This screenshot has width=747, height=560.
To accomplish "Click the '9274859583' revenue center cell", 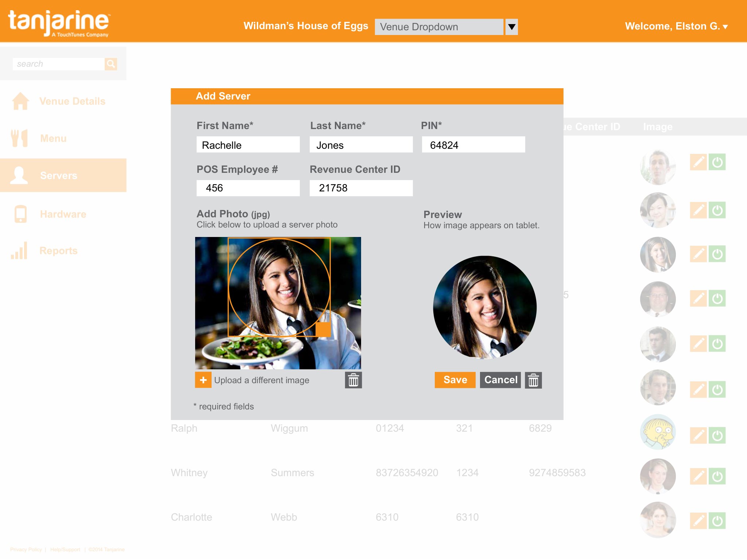I will point(557,472).
